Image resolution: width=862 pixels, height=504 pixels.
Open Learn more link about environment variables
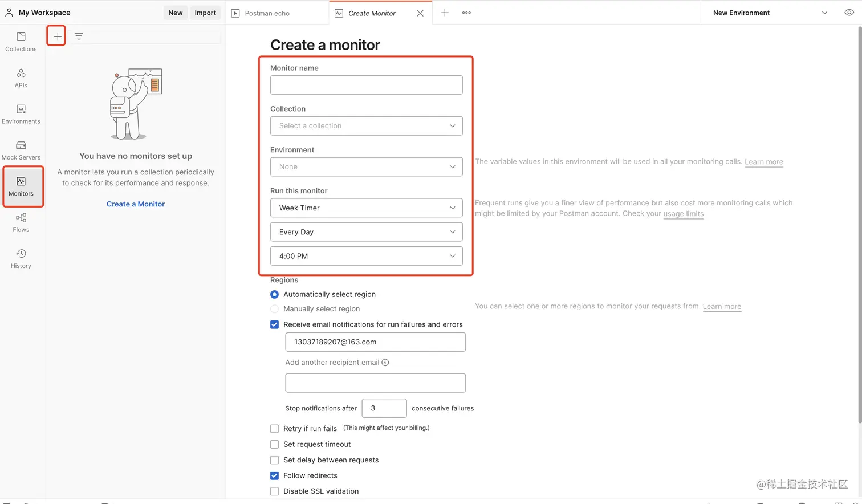click(x=764, y=162)
